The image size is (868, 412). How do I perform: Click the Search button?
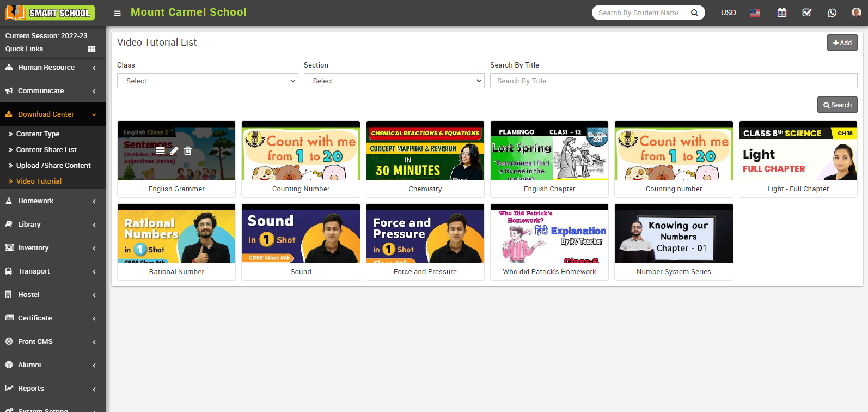pos(837,105)
